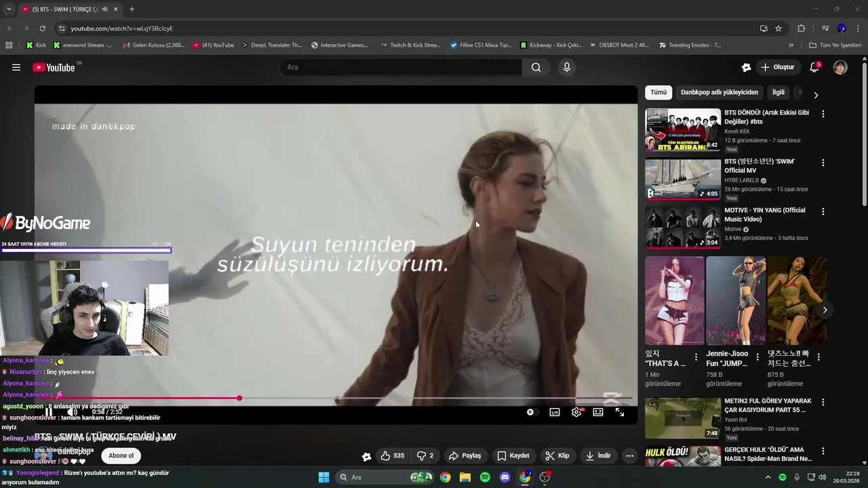The image size is (868, 488).
Task: Toggle mute on the video volume
Action: click(72, 412)
